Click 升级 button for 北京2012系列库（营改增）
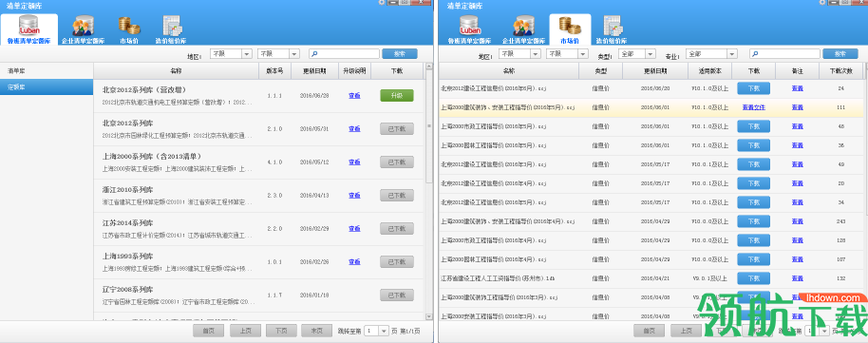Screen dimensions: 868x343 click(x=397, y=95)
